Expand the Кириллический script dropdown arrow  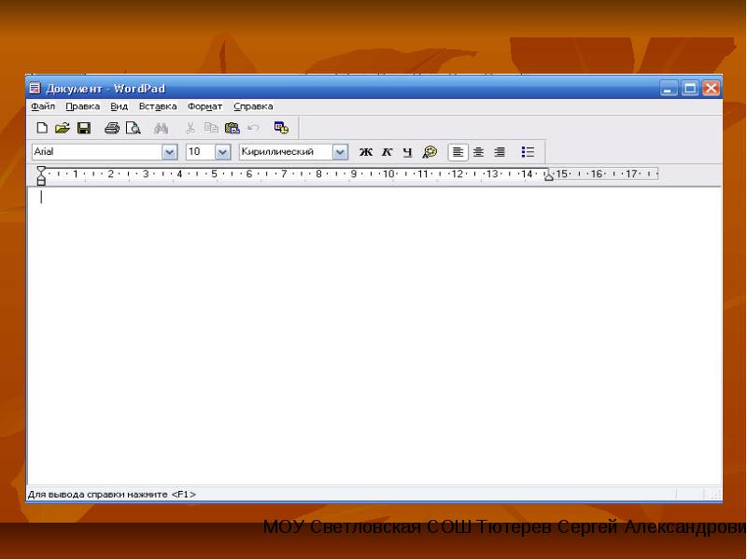click(x=340, y=152)
